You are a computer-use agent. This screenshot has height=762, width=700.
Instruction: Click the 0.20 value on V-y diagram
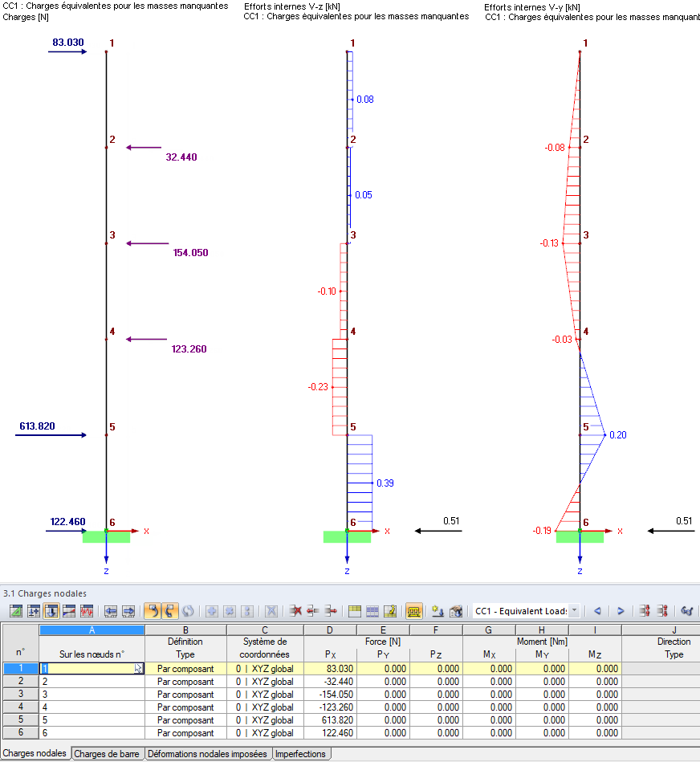(618, 435)
